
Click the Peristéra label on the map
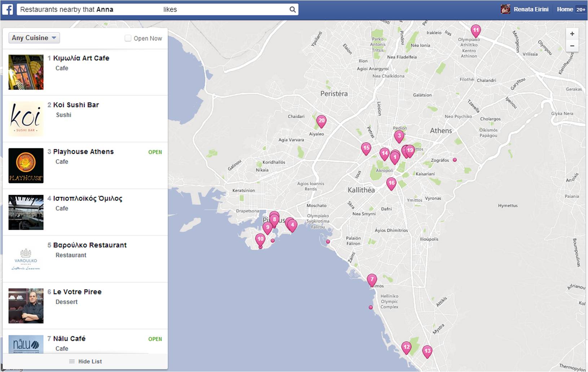334,94
